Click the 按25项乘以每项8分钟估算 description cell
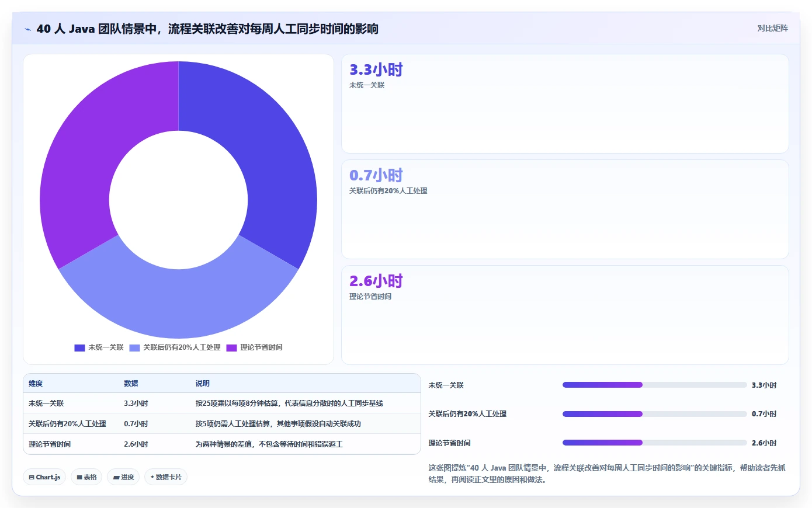The image size is (812, 508). coord(289,403)
